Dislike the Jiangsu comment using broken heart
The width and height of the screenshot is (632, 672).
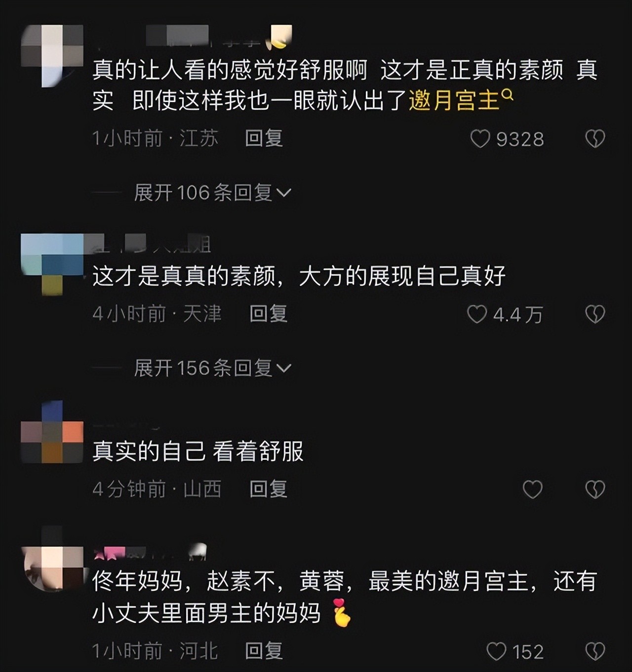coord(595,139)
